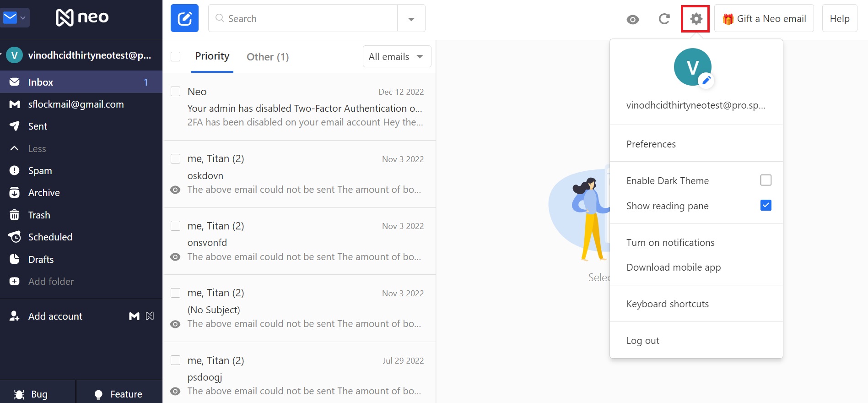Switch to the Other (1) tab
Screen dimensions: 868x403
[x=268, y=57]
